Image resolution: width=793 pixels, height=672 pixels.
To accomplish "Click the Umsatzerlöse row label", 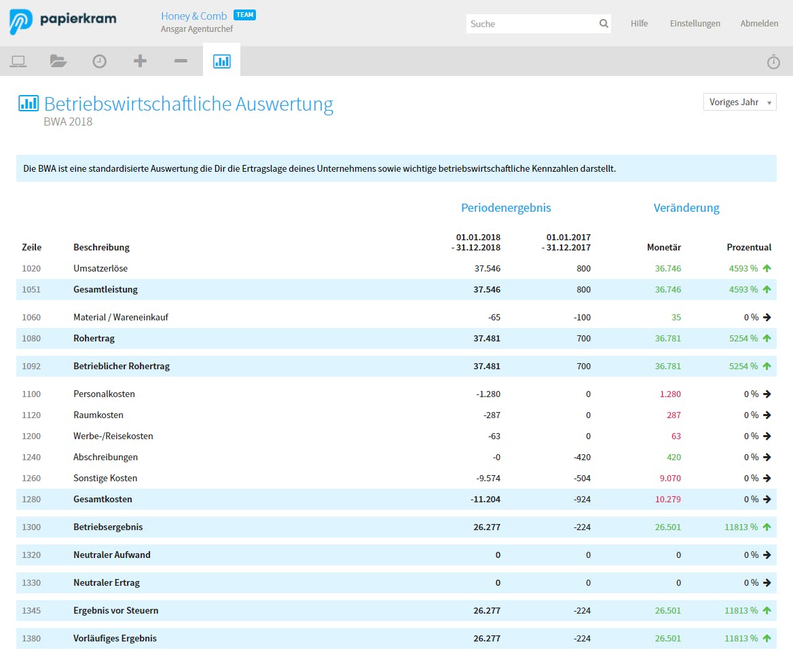I will [x=100, y=269].
